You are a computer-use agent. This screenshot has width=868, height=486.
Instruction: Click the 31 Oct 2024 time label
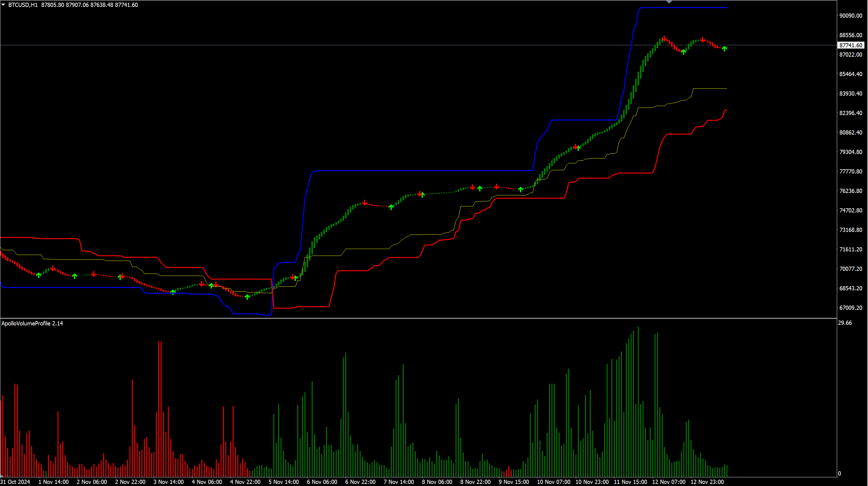(15, 482)
